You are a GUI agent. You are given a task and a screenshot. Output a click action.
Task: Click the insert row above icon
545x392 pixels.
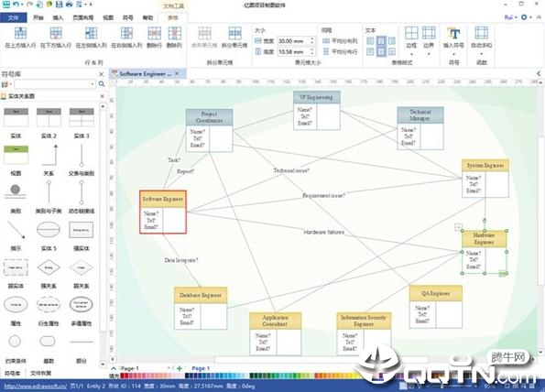point(20,33)
